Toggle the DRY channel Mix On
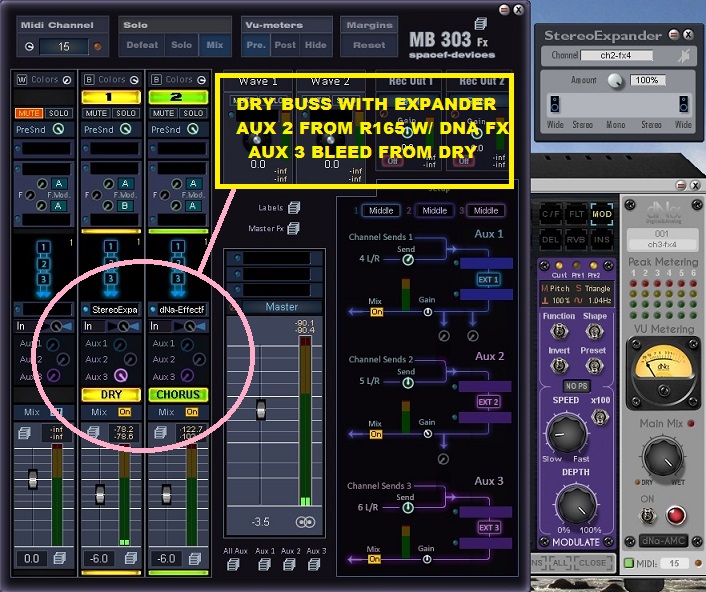The image size is (706, 592). click(x=125, y=412)
